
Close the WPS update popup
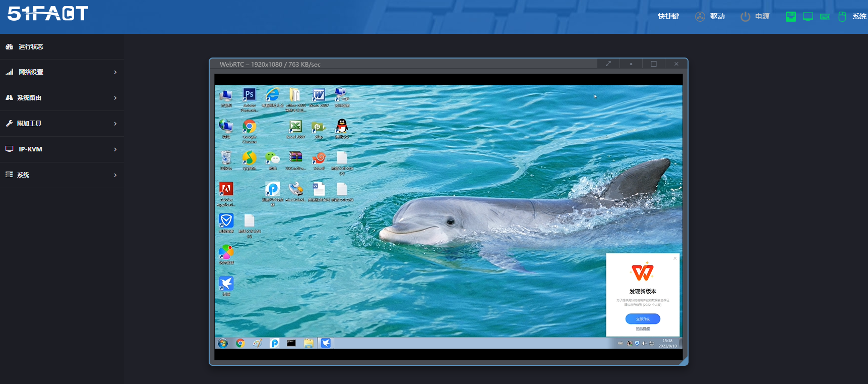(675, 258)
